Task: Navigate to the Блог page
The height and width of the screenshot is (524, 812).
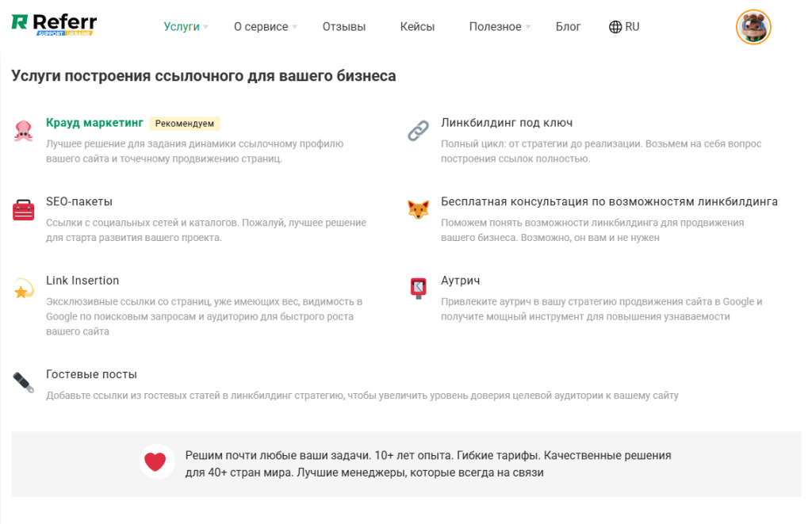Action: (x=568, y=27)
